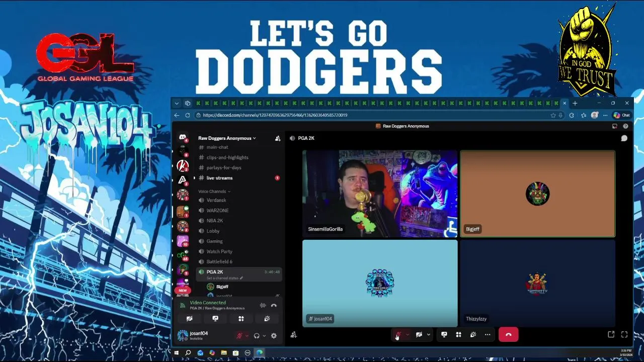The height and width of the screenshot is (362, 644).
Task: Turn on camera in the bottom call bar
Action: tap(419, 334)
